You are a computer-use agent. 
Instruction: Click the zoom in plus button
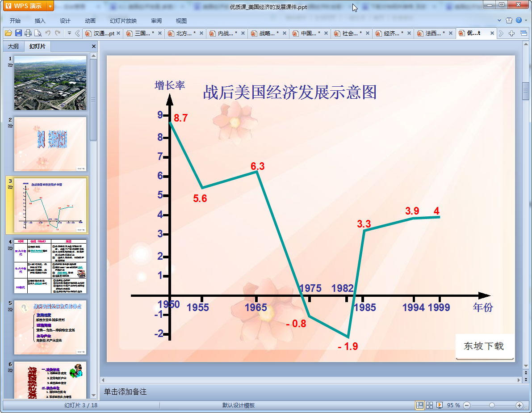[519, 405]
